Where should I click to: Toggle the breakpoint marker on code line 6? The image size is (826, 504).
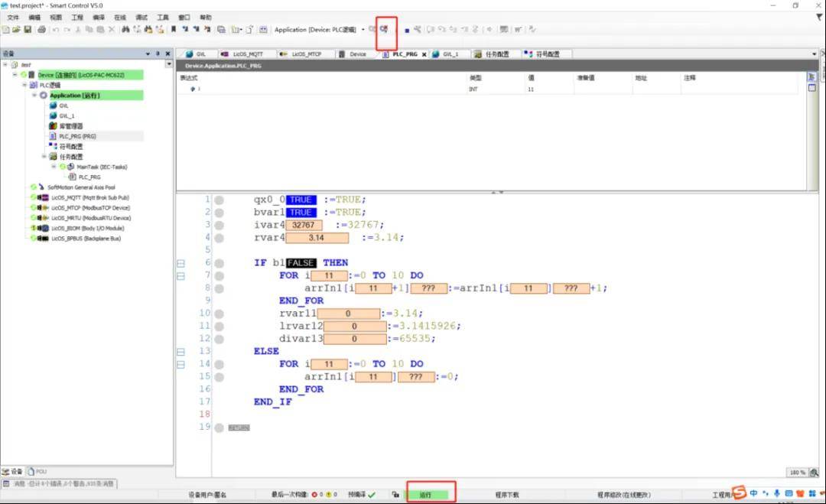point(219,263)
